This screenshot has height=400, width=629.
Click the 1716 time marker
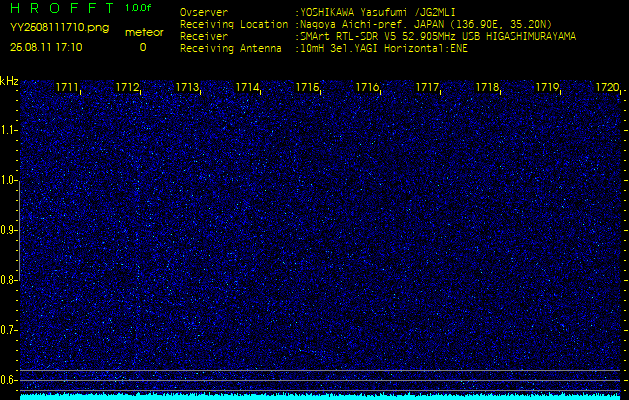[x=367, y=87]
